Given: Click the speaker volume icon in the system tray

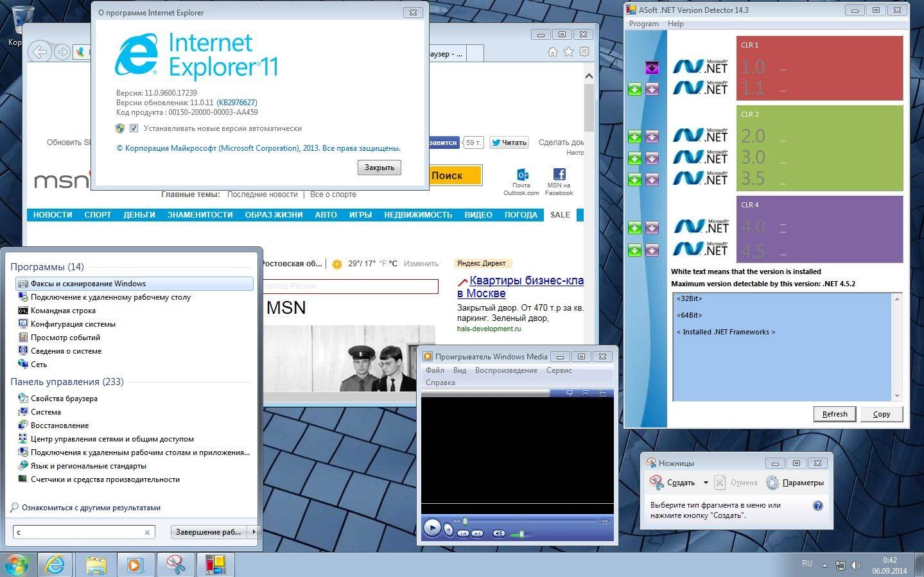Looking at the screenshot, I should [856, 565].
